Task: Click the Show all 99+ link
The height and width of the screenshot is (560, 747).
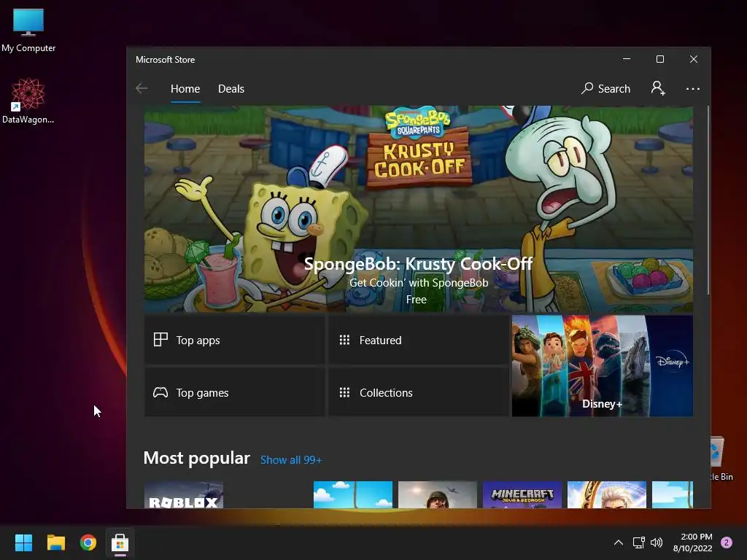Action: (x=291, y=460)
